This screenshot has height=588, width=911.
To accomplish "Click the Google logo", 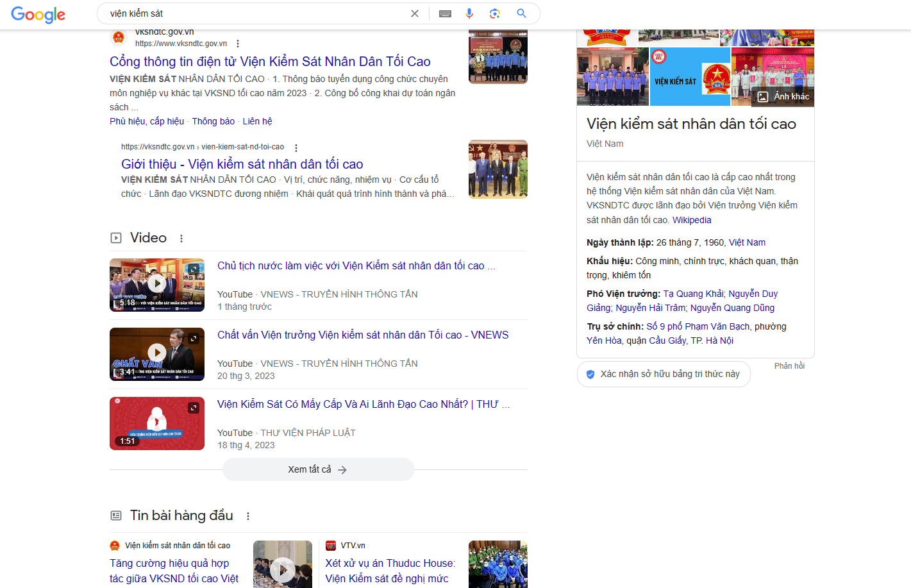I will coord(38,15).
